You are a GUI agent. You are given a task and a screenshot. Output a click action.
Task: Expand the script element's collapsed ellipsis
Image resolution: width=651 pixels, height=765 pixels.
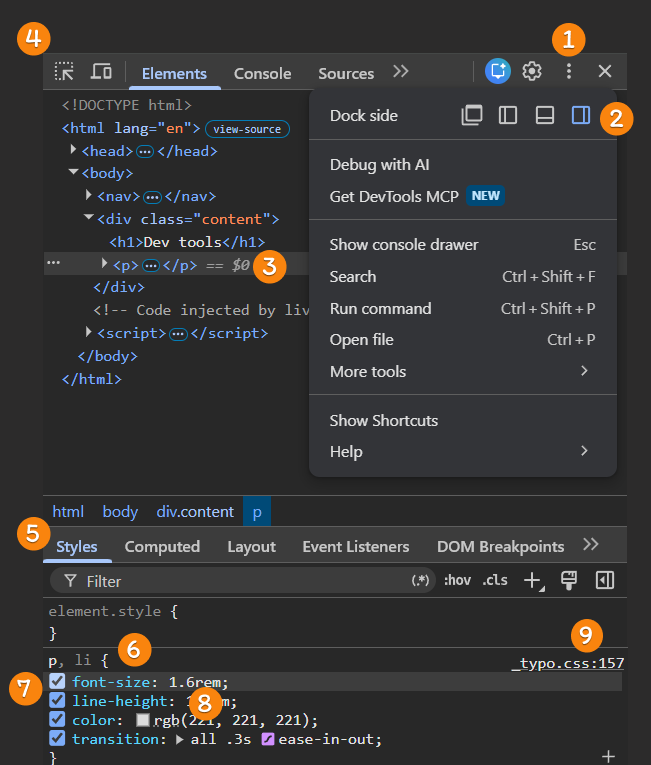pyautogui.click(x=178, y=334)
